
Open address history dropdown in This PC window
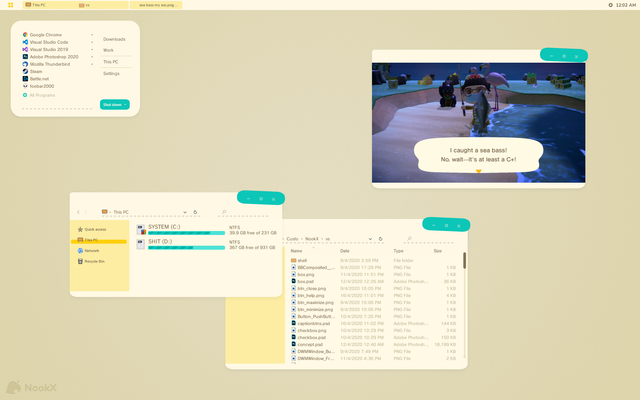pyautogui.click(x=185, y=212)
